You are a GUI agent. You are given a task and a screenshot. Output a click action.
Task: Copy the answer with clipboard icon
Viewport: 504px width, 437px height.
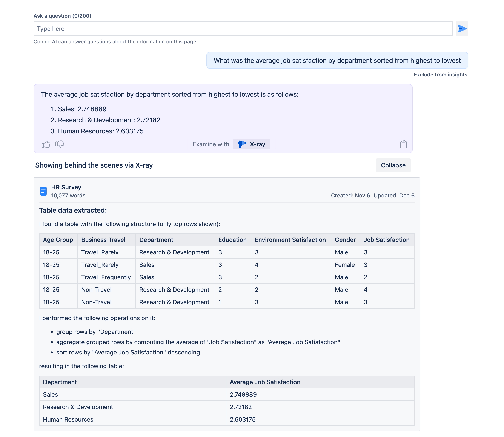pos(403,144)
